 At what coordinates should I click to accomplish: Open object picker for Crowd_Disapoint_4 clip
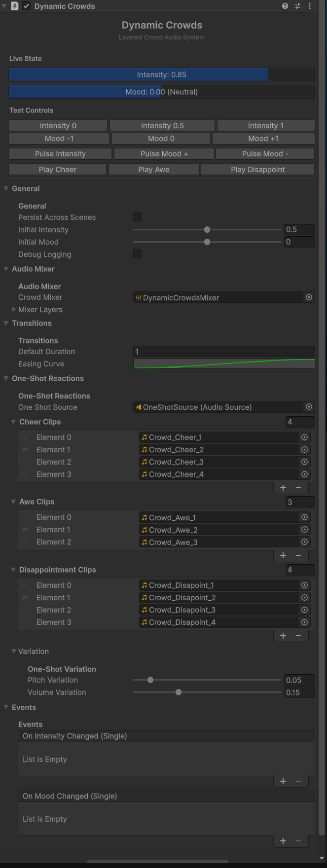click(304, 622)
